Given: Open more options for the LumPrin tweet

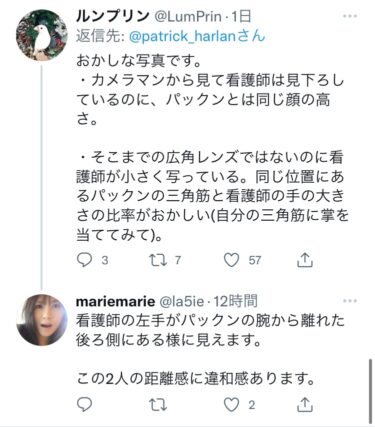Looking at the screenshot, I should pyautogui.click(x=350, y=16).
